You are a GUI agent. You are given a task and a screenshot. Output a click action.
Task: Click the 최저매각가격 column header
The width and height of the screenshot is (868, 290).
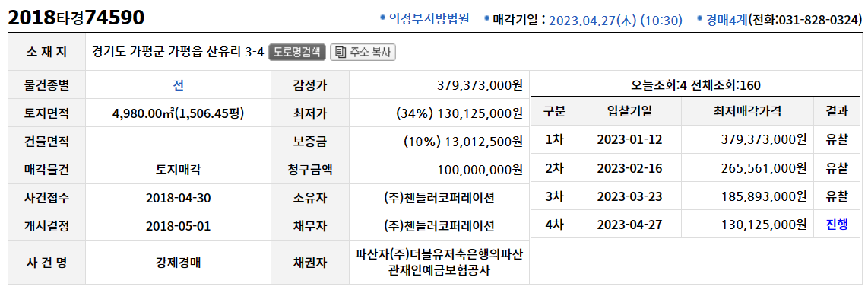pos(747,111)
